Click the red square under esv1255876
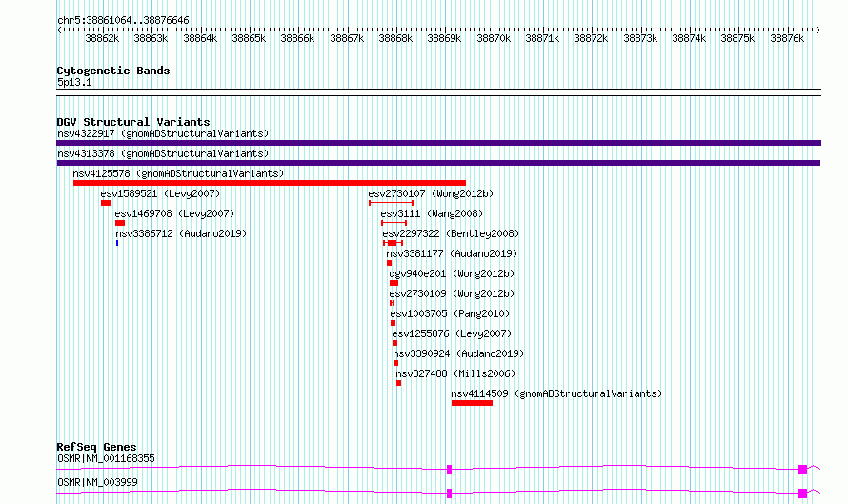 pyautogui.click(x=394, y=343)
